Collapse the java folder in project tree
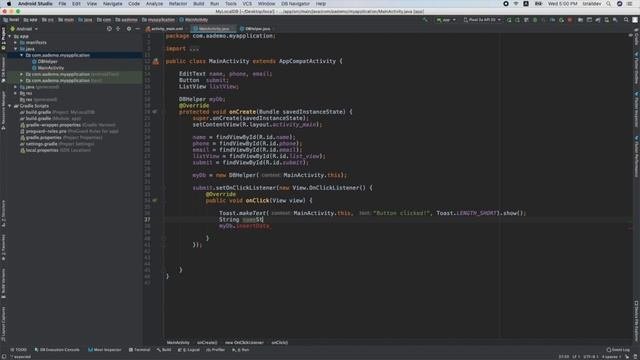The width and height of the screenshot is (640, 360). pyautogui.click(x=16, y=49)
